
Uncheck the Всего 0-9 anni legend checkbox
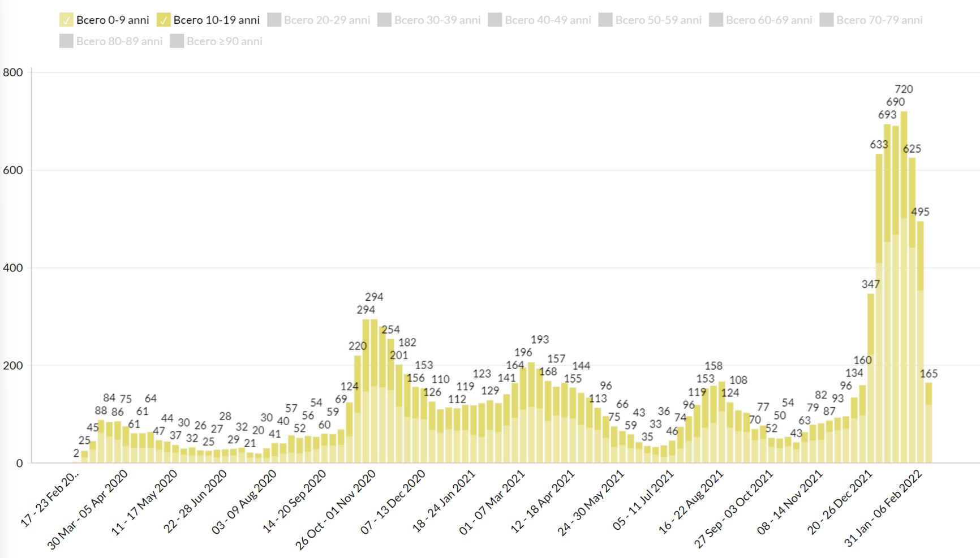coord(66,20)
